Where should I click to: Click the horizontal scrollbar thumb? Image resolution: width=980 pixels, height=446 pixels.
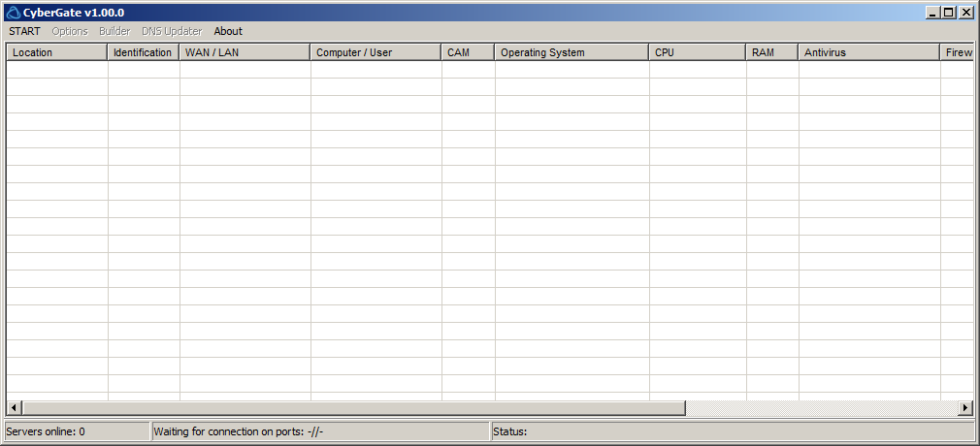pyautogui.click(x=354, y=408)
